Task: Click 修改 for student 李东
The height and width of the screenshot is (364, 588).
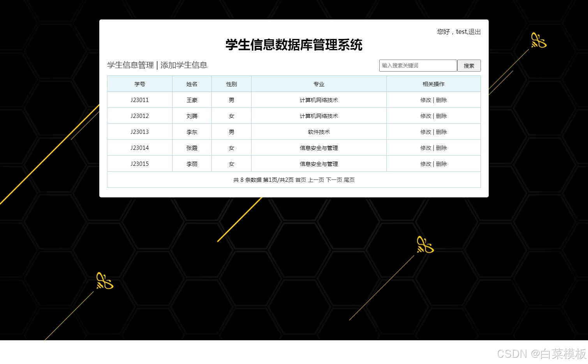Action: 426,132
